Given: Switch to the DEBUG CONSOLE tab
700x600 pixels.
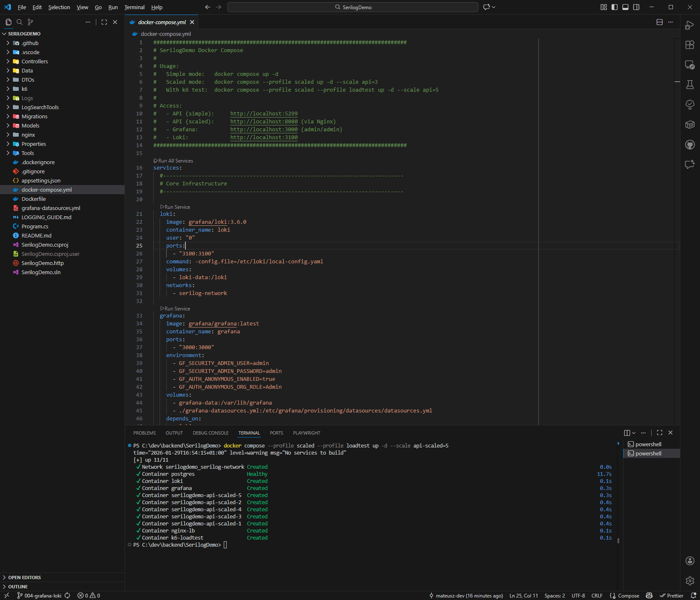Looking at the screenshot, I should coord(210,433).
